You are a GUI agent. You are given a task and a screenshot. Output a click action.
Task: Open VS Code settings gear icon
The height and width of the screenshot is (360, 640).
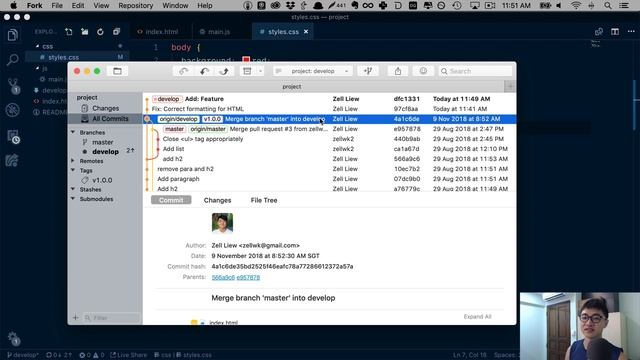point(12,338)
